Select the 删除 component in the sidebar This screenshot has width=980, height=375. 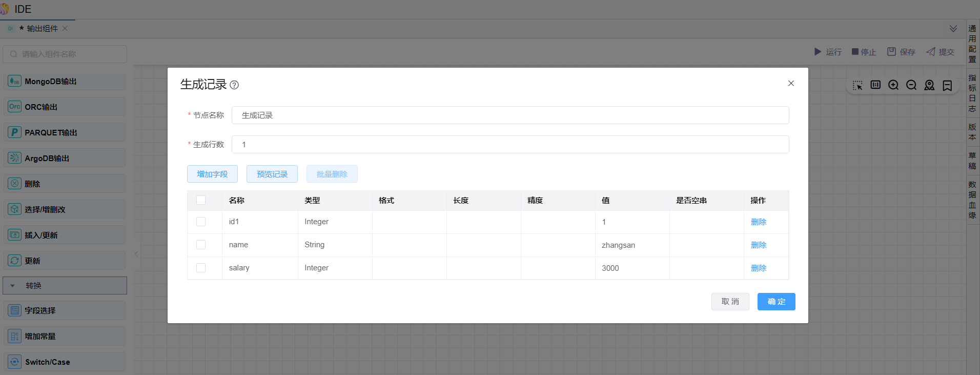[65, 184]
